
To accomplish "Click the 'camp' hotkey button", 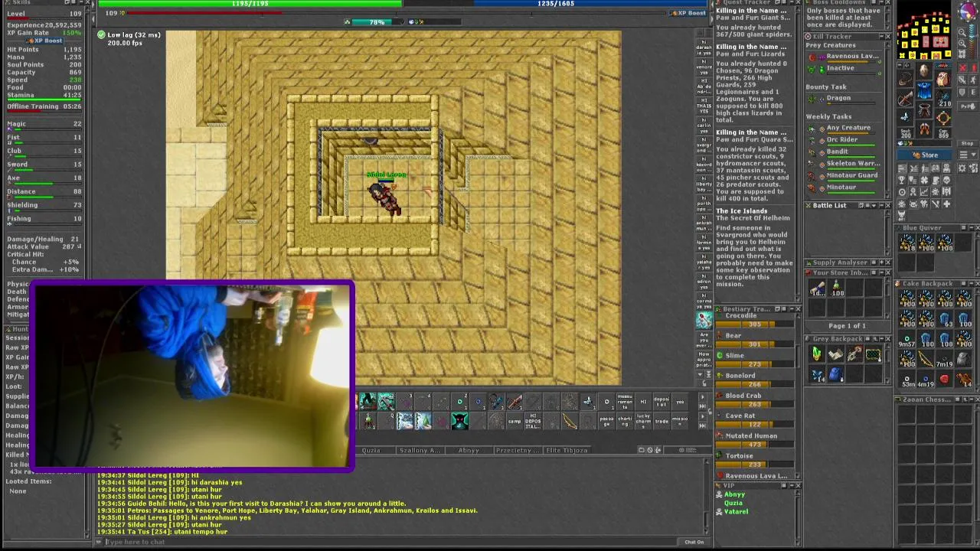I will coord(514,421).
